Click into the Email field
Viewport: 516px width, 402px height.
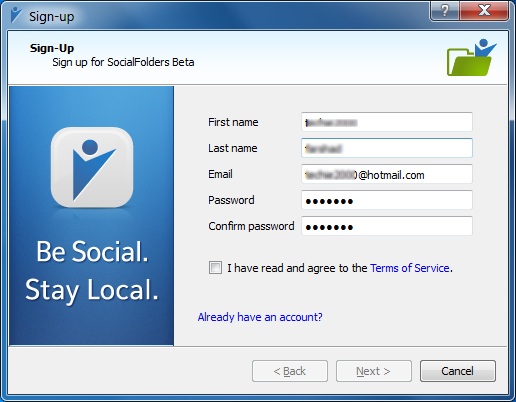tap(387, 174)
